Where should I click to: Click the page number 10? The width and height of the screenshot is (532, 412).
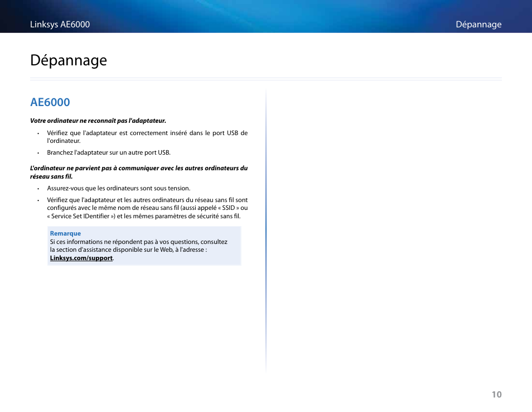[x=496, y=394]
